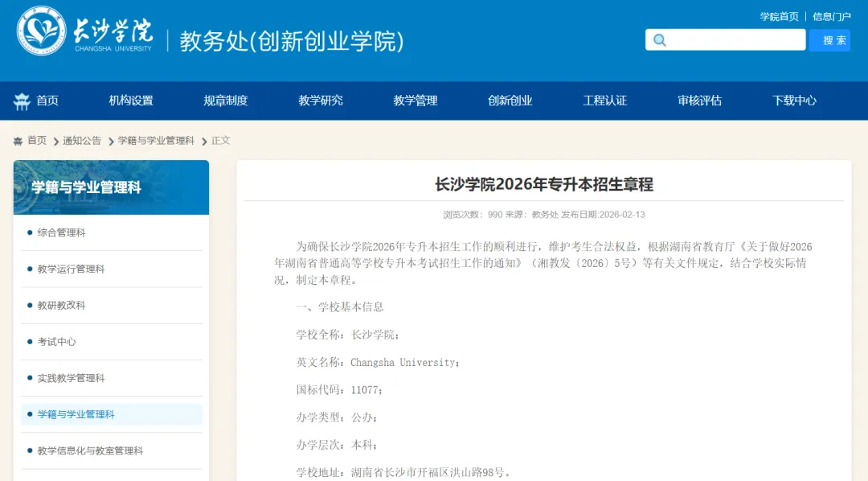Viewport: 868px width, 481px height.
Task: Select 综合管理科 in the sidebar
Action: pos(61,232)
